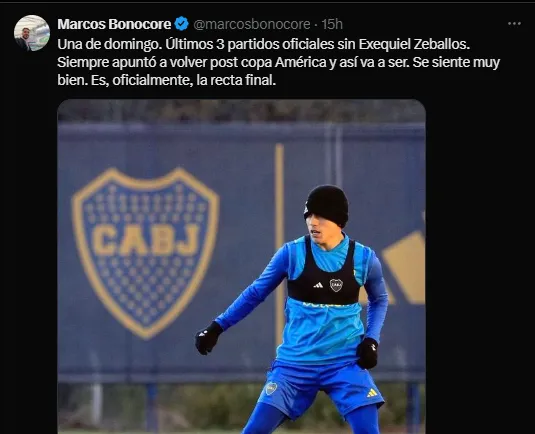Click the blue verified checkmark badge
The height and width of the screenshot is (434, 535).
(182, 24)
